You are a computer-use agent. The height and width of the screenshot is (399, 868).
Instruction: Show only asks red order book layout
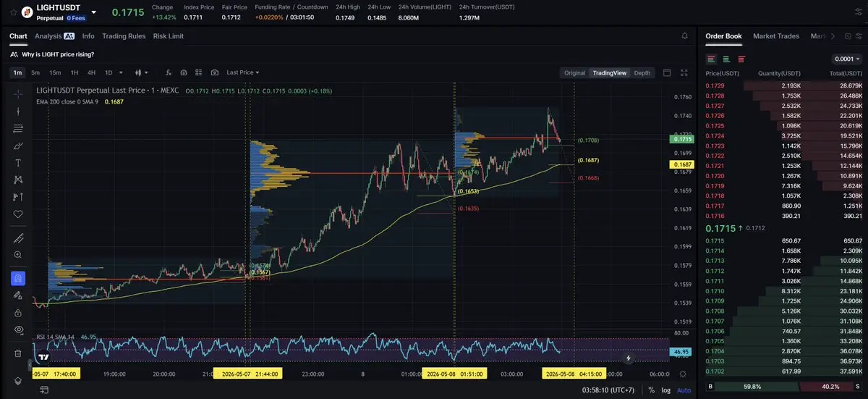(x=742, y=59)
